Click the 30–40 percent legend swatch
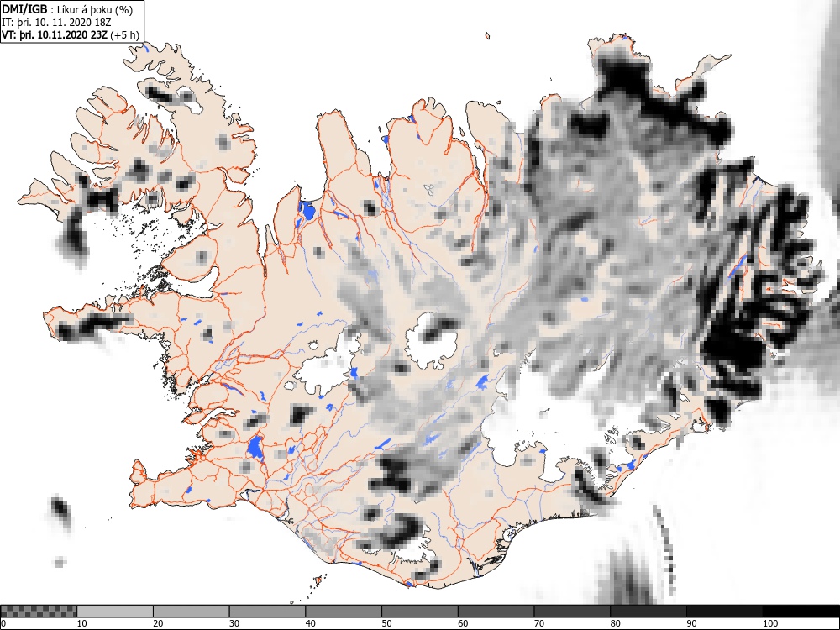 [267, 612]
